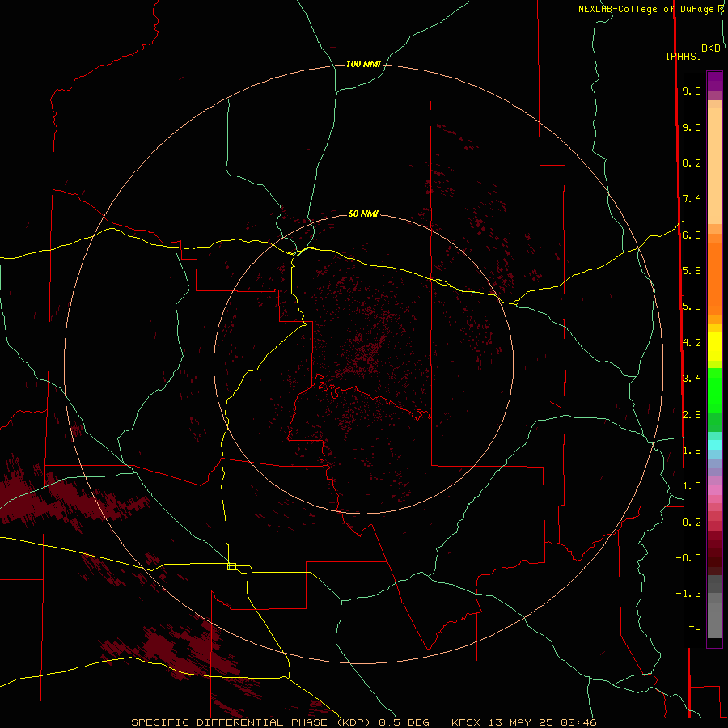
Task: Click the -1.3 legend value
Action: (688, 594)
